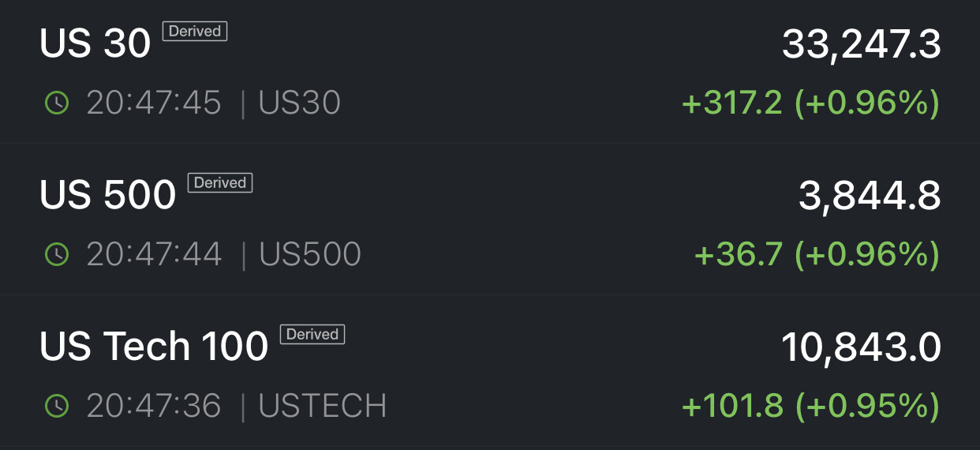The width and height of the screenshot is (980, 450).
Task: Open the US 30 index name
Action: point(95,44)
